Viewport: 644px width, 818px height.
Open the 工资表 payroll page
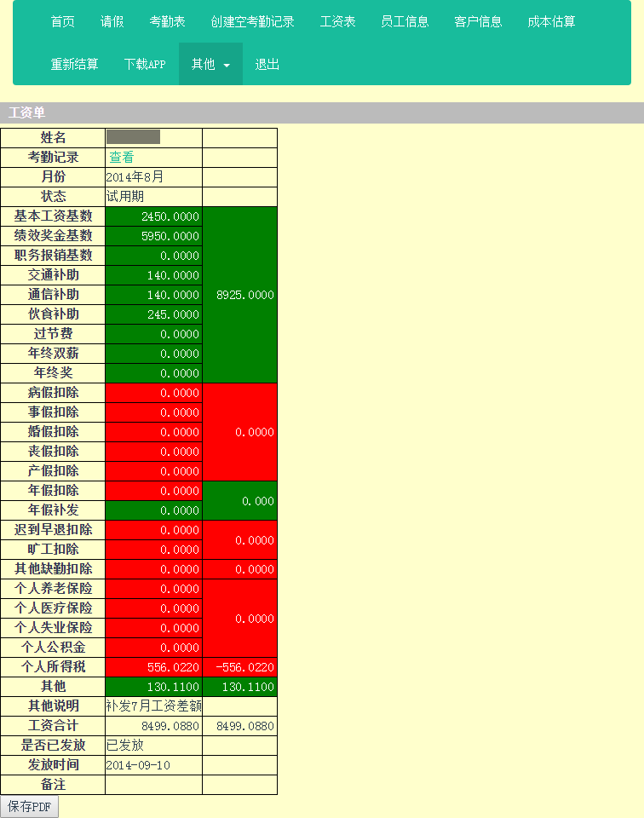pos(337,21)
